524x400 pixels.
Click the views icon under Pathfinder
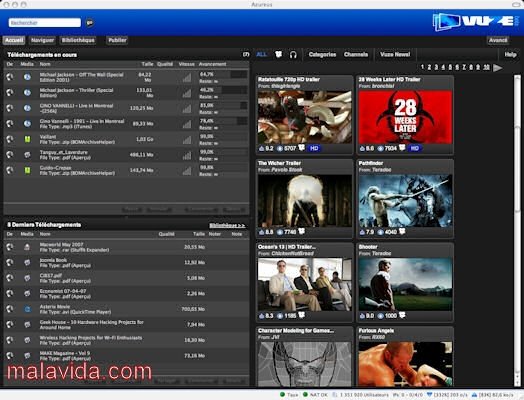coord(380,232)
